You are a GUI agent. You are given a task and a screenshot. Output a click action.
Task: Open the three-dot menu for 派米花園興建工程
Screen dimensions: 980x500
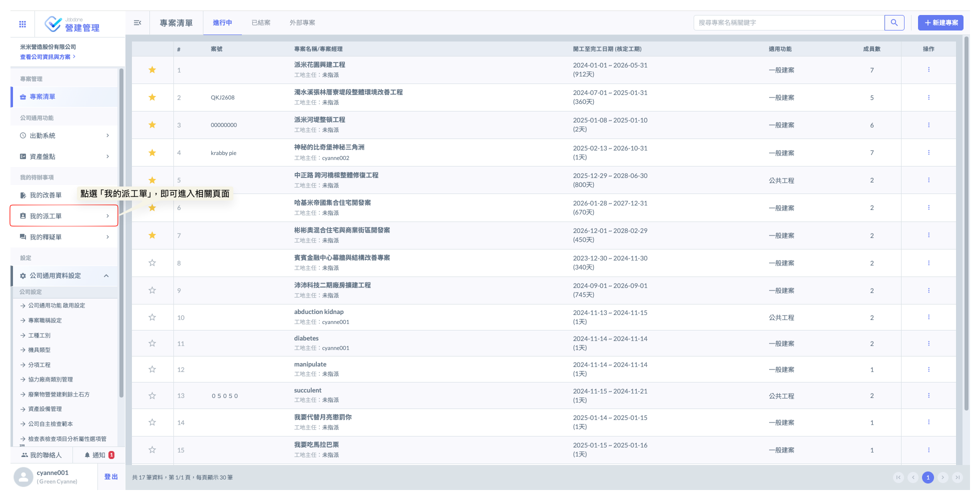pos(929,70)
